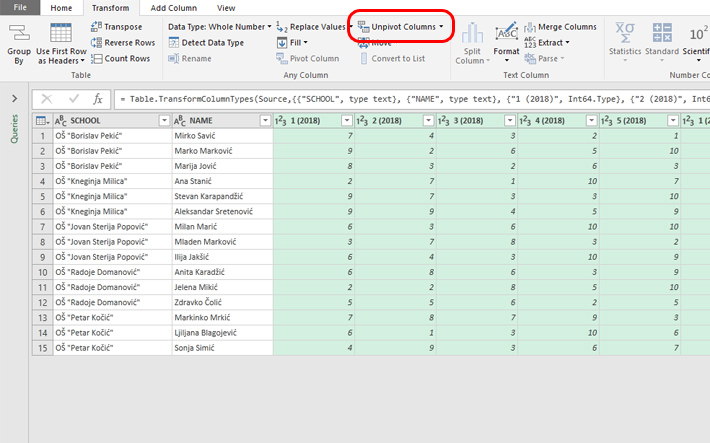
Task: Open the Fill down menu
Action: click(x=292, y=43)
